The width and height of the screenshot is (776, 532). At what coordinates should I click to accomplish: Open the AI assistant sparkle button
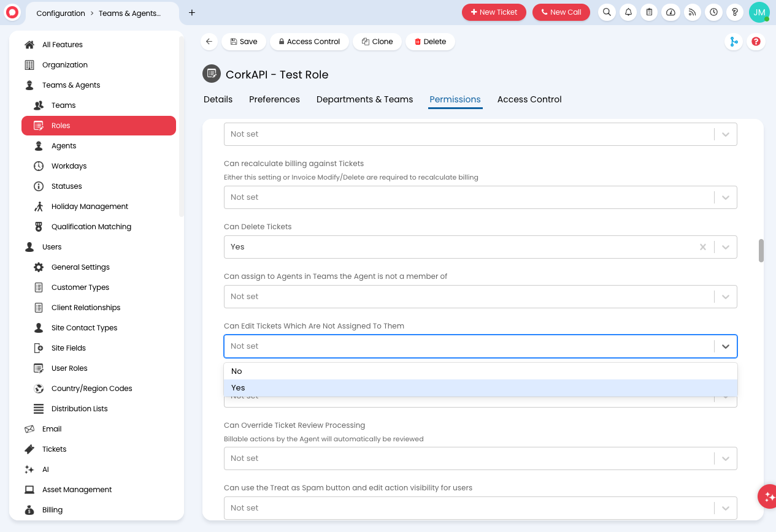pyautogui.click(x=768, y=496)
